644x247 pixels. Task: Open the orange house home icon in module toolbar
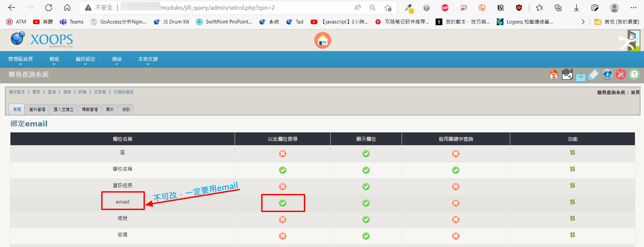[554, 74]
